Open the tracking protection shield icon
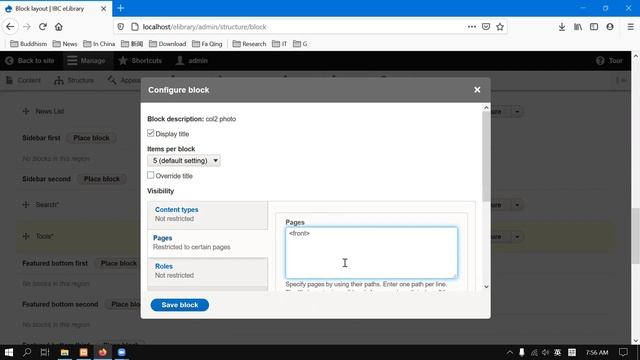Image resolution: width=640 pixels, height=360 pixels. tap(121, 27)
